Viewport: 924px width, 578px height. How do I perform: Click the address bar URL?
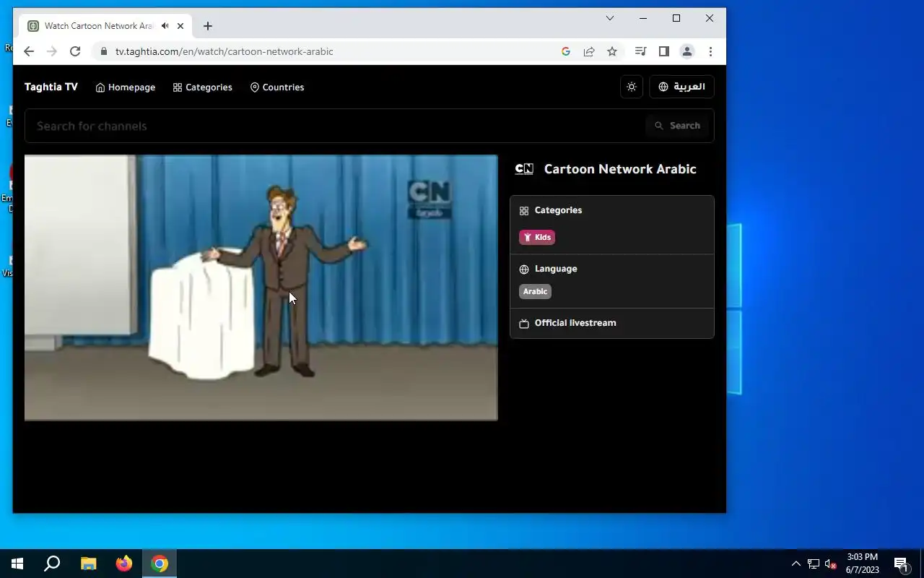click(x=224, y=51)
